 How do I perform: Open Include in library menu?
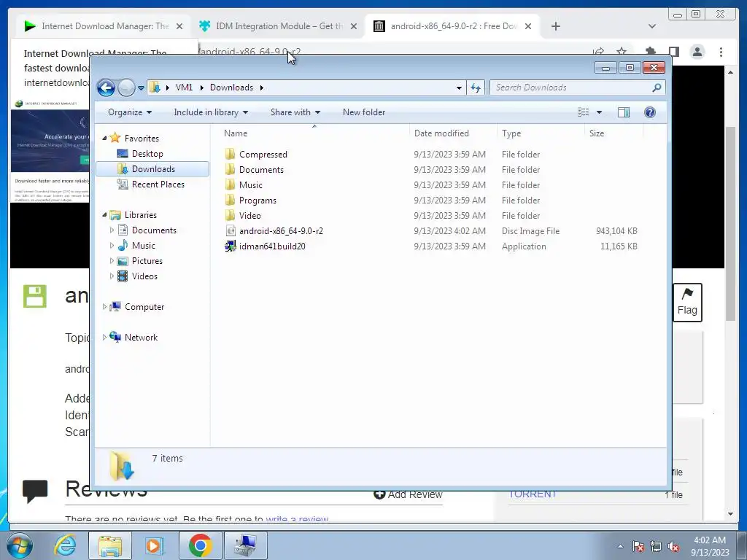[x=211, y=112]
